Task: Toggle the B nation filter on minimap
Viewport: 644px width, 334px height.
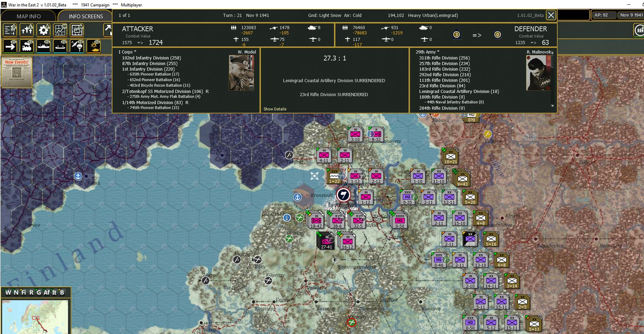Action: point(62,293)
